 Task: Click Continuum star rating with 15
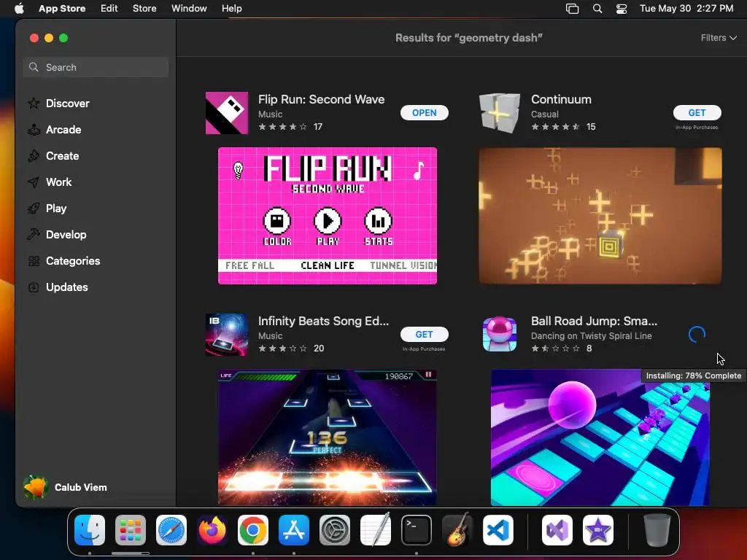coord(563,127)
